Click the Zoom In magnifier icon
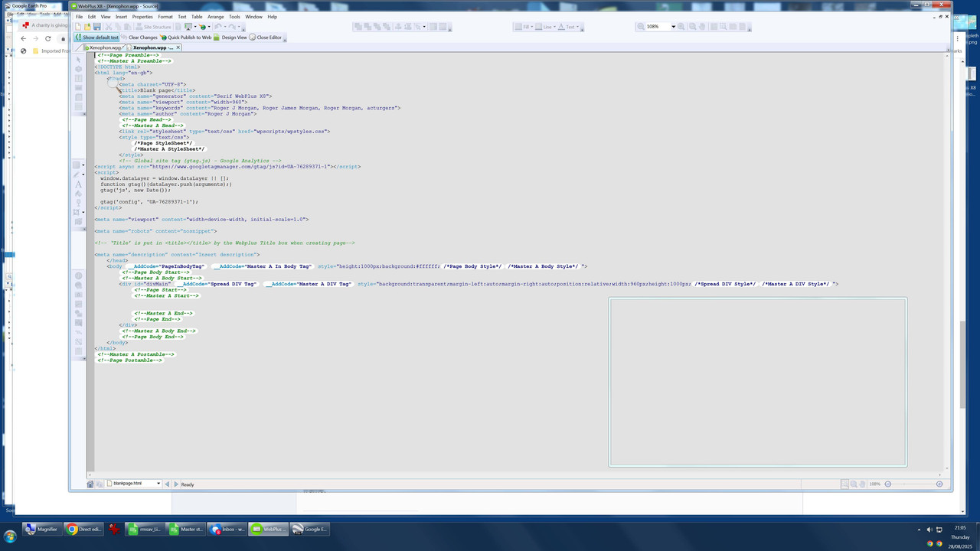The height and width of the screenshot is (551, 980). (x=681, y=27)
